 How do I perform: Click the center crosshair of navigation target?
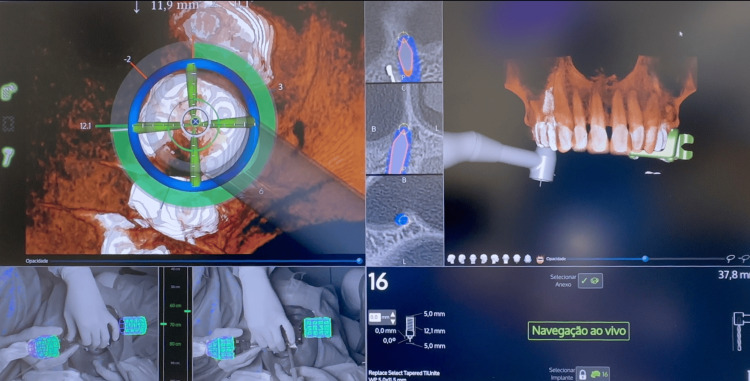click(x=195, y=122)
